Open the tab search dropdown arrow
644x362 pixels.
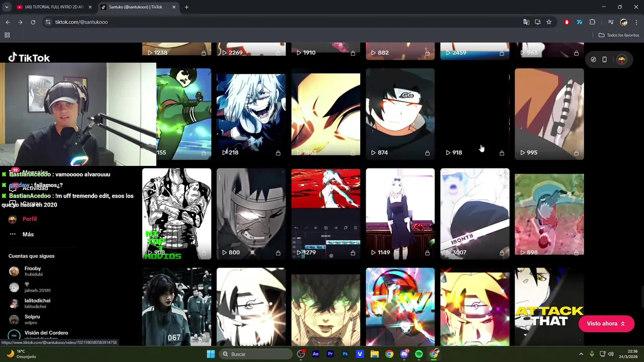7,7
